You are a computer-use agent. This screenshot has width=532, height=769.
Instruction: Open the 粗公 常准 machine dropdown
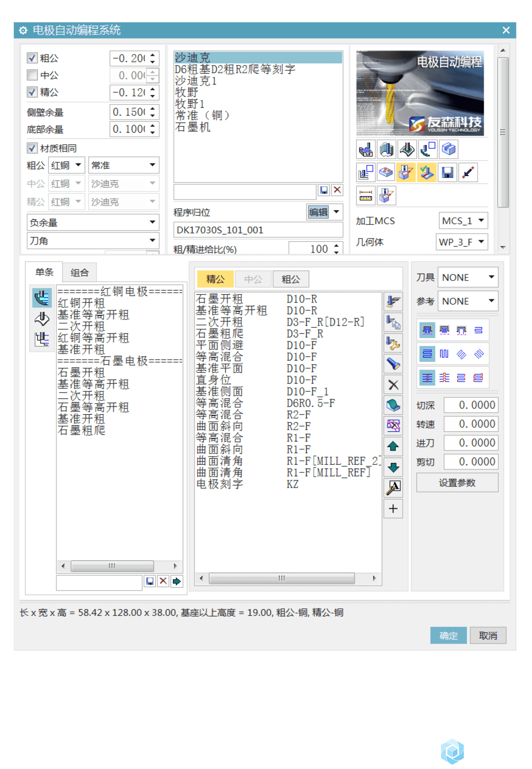coord(124,165)
